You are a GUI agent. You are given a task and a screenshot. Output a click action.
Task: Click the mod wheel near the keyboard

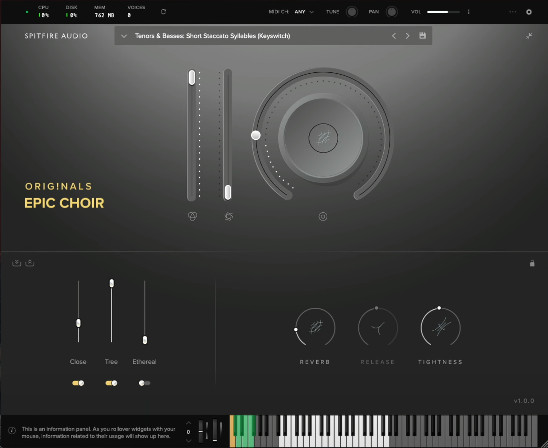pyautogui.click(x=215, y=431)
